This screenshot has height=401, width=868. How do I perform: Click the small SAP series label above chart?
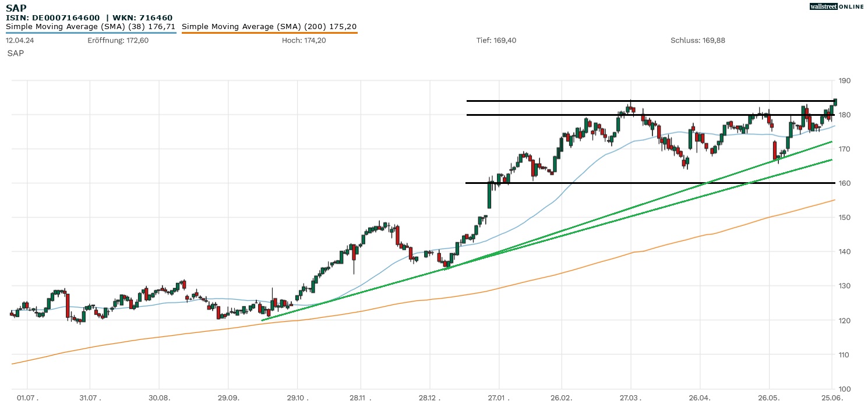point(16,53)
